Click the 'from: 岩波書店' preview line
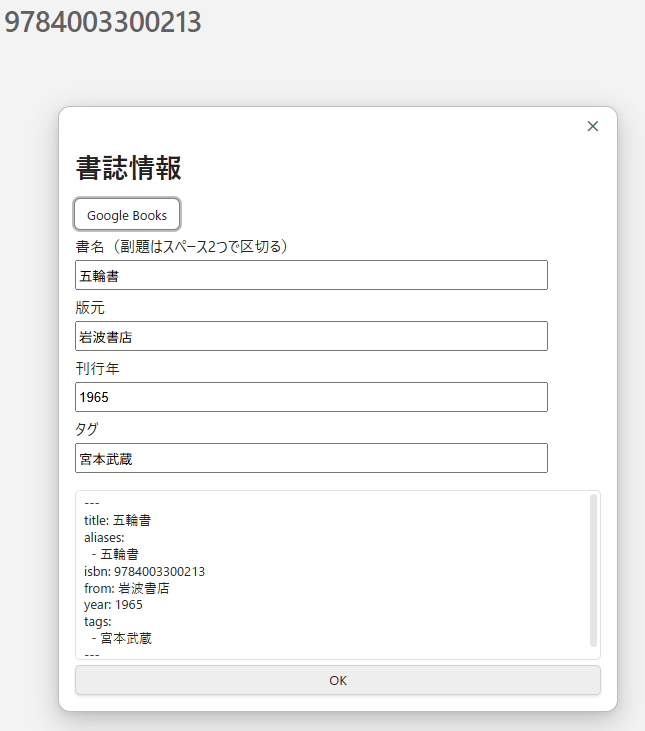Screen dimensions: 645x731 click(127, 588)
